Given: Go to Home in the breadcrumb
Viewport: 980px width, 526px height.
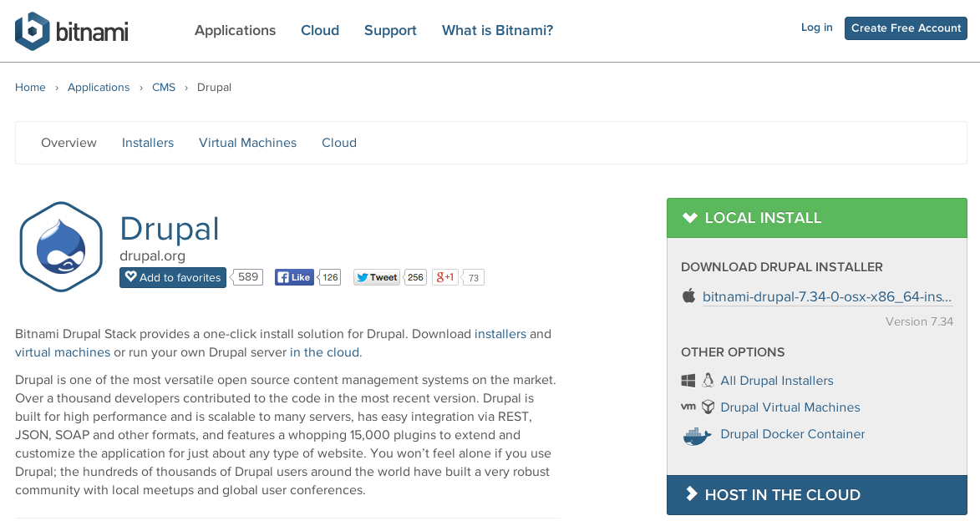Looking at the screenshot, I should click(30, 88).
